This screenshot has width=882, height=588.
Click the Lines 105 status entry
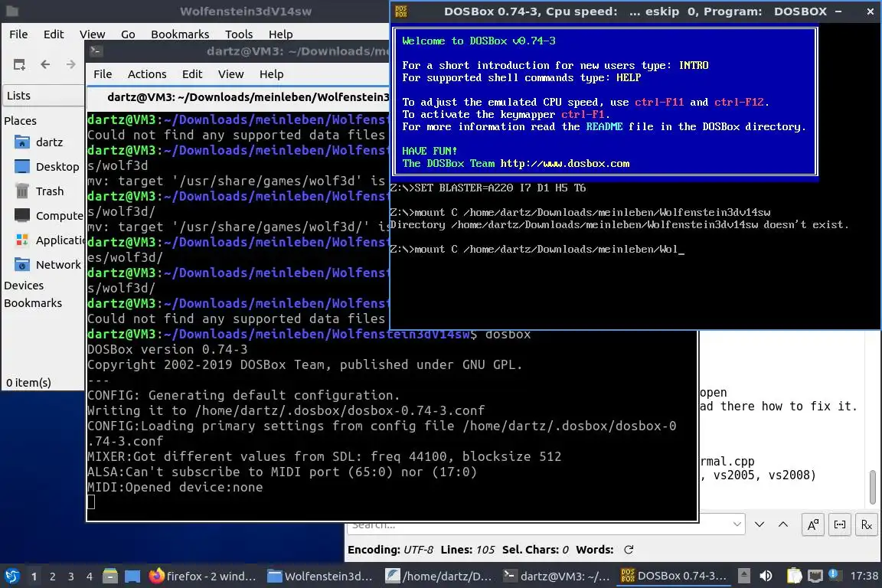pos(468,550)
